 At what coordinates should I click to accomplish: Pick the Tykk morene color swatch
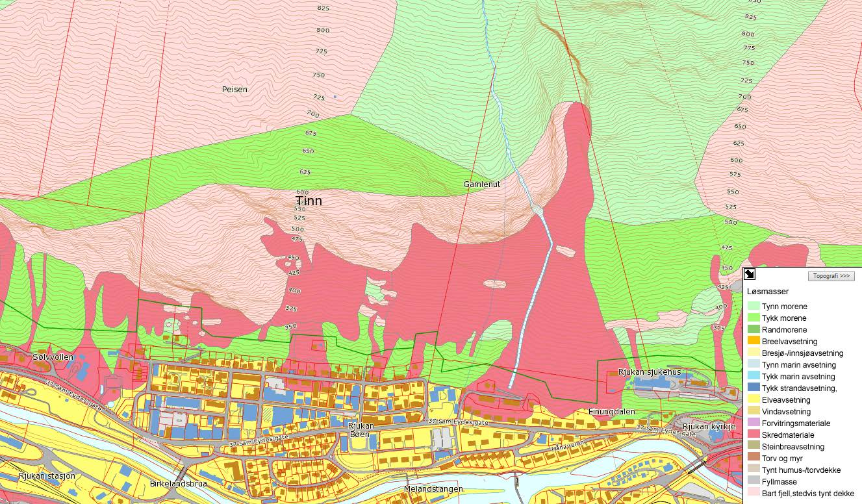point(753,318)
